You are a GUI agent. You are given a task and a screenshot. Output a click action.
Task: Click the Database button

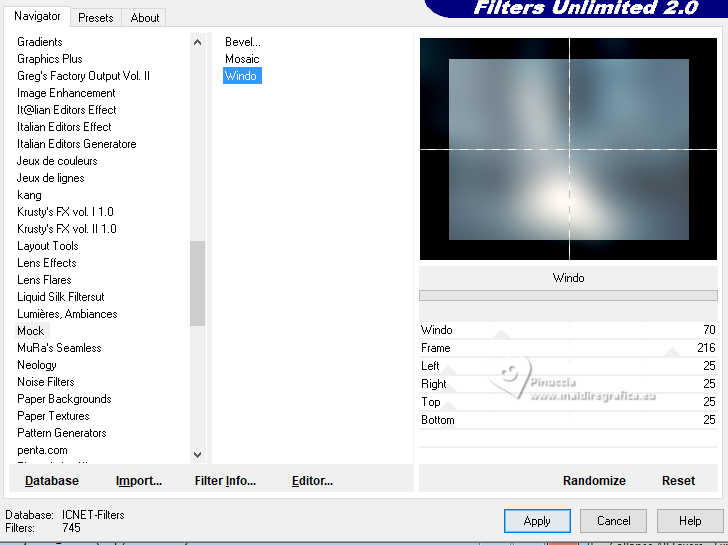(52, 481)
